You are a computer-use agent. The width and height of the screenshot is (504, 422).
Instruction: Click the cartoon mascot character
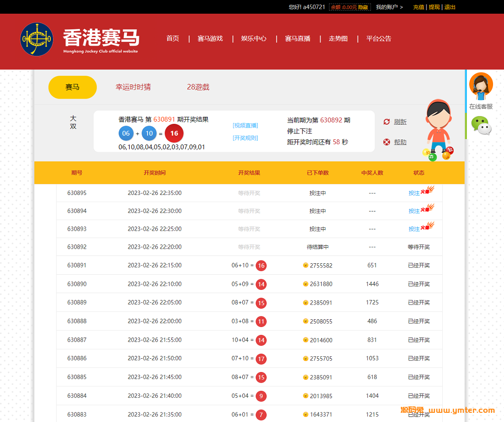pyautogui.click(x=438, y=130)
